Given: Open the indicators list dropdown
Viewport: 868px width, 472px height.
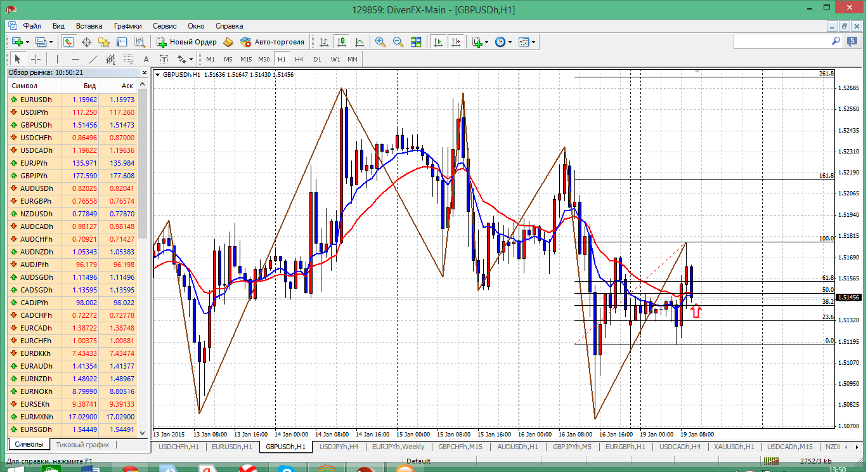Looking at the screenshot, I should pyautogui.click(x=480, y=42).
